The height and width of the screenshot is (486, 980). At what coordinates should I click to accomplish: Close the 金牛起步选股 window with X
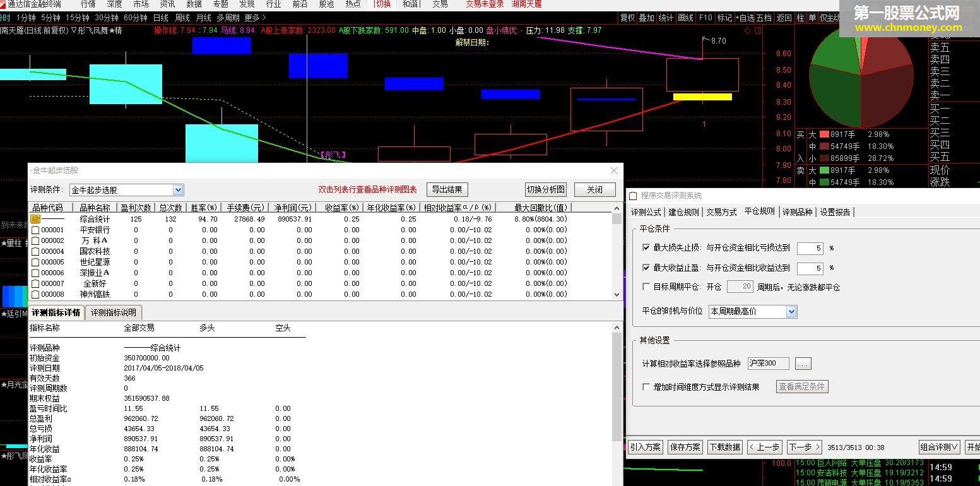615,170
